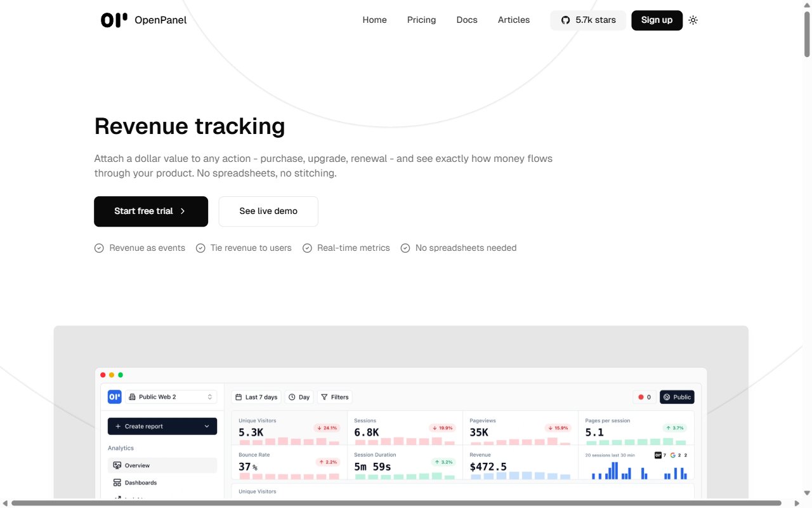This screenshot has width=812, height=508.
Task: Click the Pages per session 5.1 card
Action: (636, 428)
